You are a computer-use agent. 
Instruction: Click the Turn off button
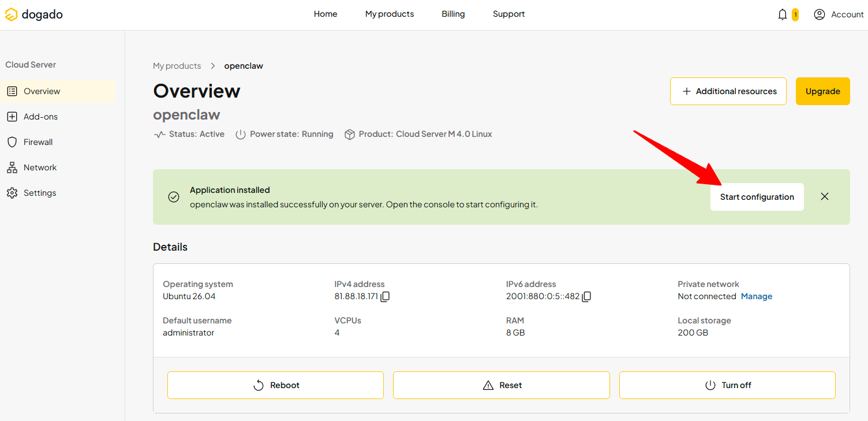coord(727,385)
